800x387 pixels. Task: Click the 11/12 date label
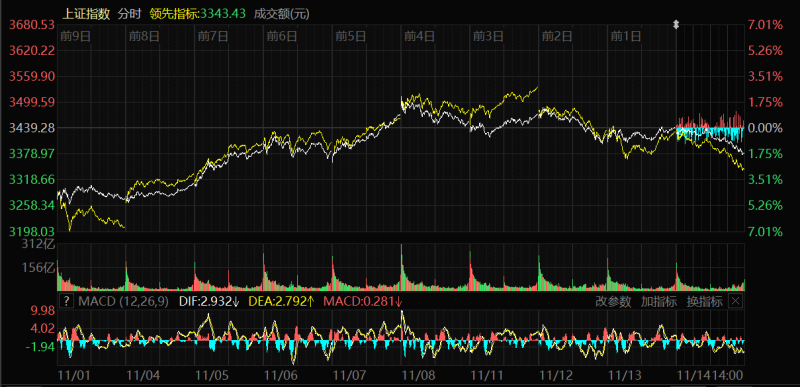(557, 376)
